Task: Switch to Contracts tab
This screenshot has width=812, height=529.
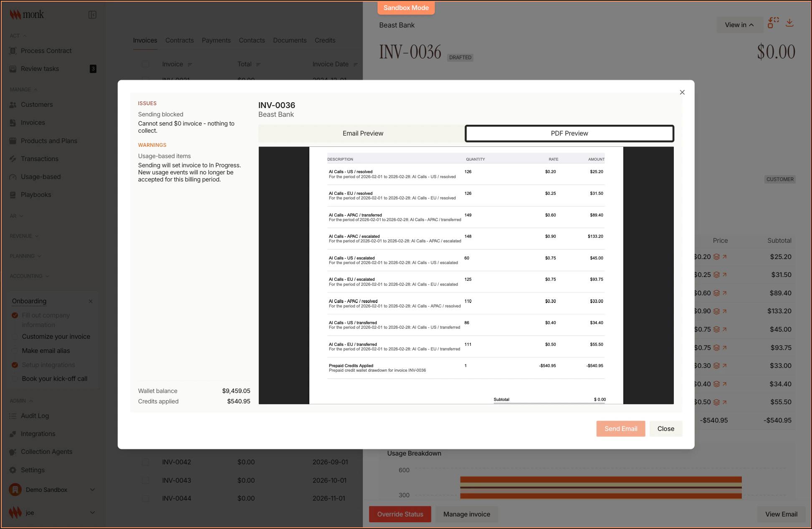Action: [x=180, y=40]
